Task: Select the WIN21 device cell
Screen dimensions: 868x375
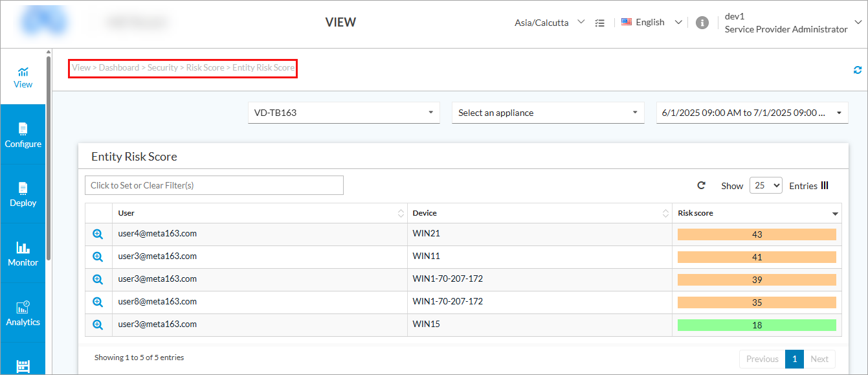Action: (540, 234)
